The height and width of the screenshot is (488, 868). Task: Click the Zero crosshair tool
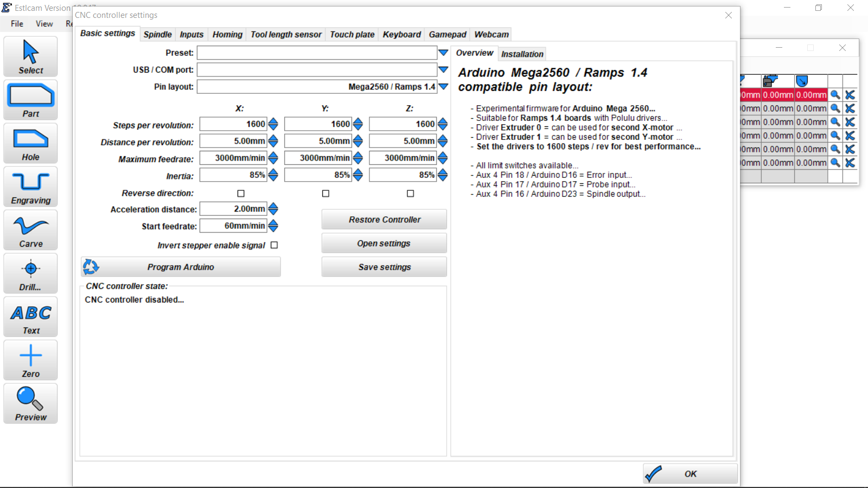coord(30,361)
